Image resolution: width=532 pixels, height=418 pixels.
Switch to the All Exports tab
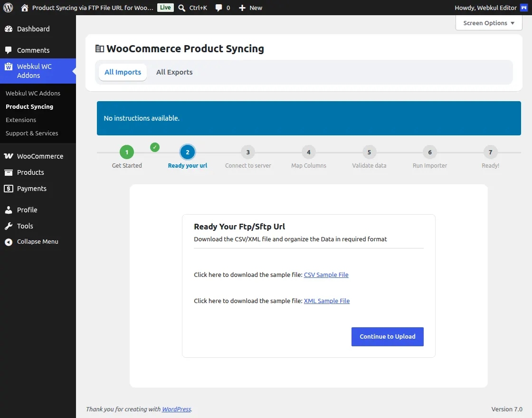pos(174,72)
